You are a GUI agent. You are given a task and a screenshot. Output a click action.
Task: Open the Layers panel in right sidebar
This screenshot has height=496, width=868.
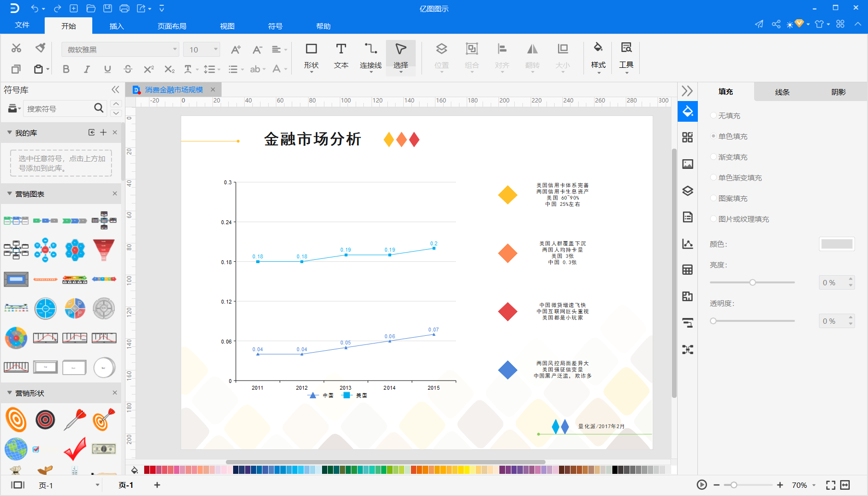pos(688,191)
